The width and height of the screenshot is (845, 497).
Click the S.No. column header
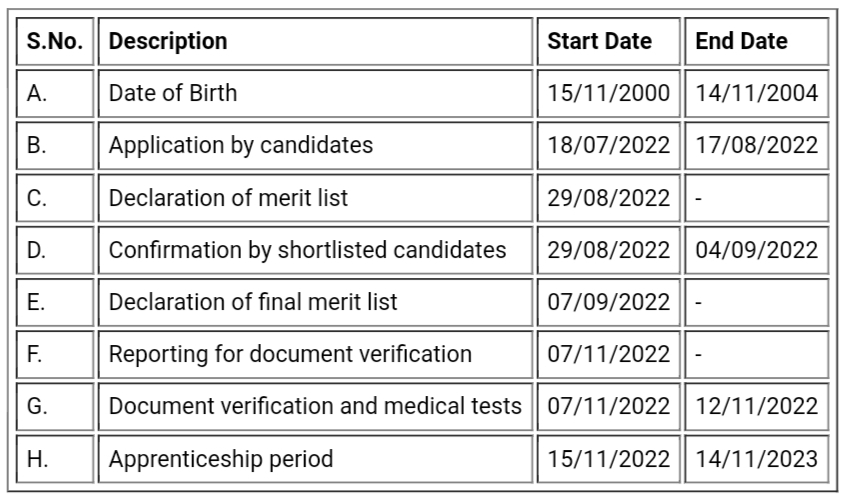pos(56,41)
